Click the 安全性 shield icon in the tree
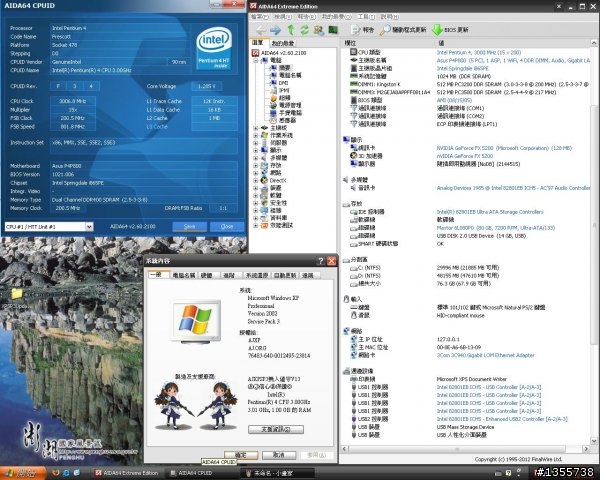This screenshot has width=600, height=480. tap(264, 203)
